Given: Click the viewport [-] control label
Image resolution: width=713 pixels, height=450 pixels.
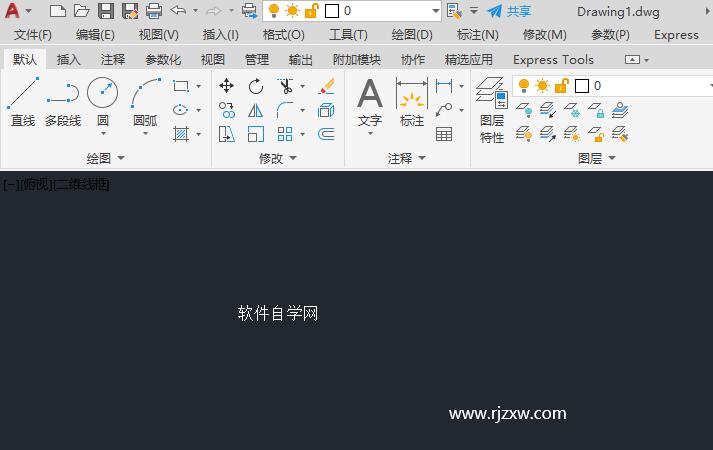Looking at the screenshot, I should coord(11,185).
